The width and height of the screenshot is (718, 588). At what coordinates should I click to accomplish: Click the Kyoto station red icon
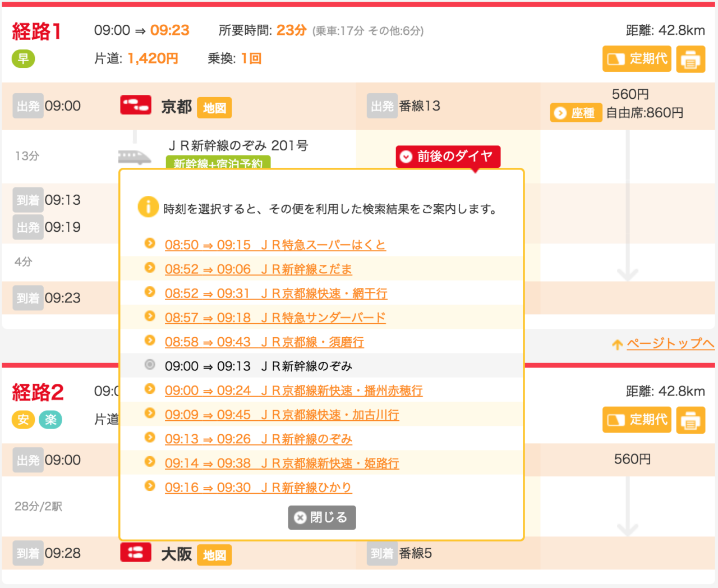click(x=135, y=105)
